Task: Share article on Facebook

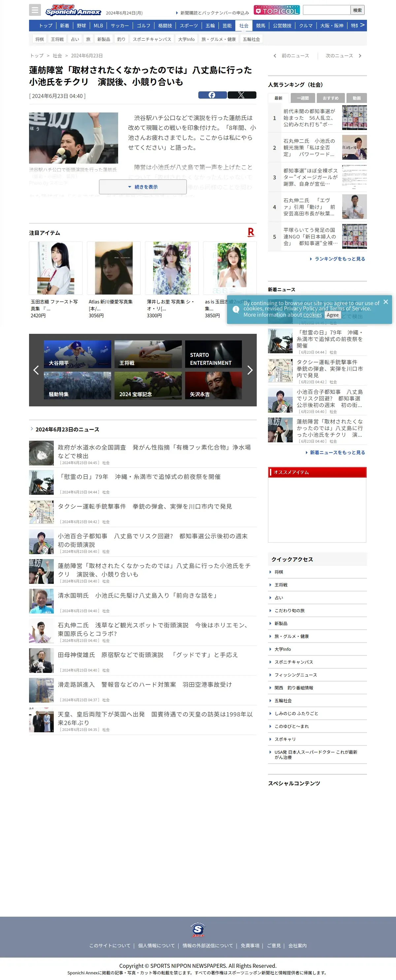Action: [x=212, y=95]
